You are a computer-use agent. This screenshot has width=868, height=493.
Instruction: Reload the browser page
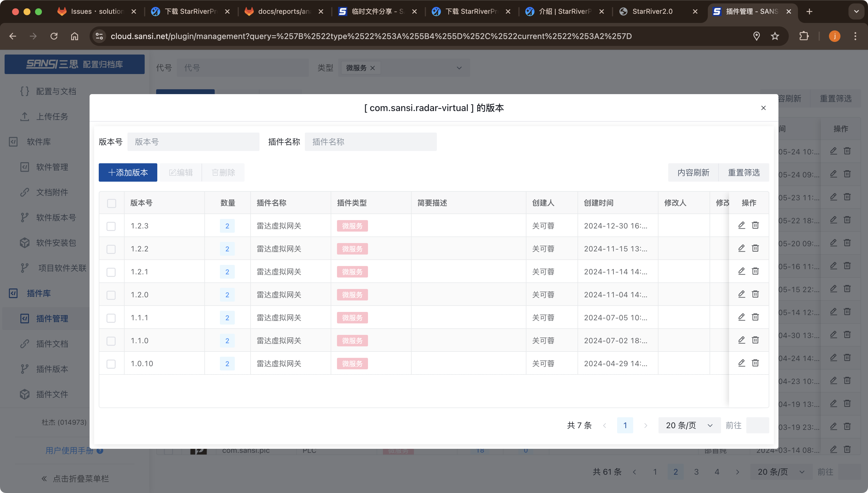pos(54,36)
